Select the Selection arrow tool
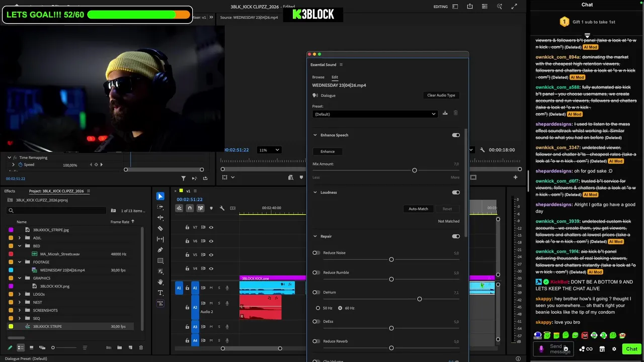Screen dimensions: 644x362 tap(160, 196)
